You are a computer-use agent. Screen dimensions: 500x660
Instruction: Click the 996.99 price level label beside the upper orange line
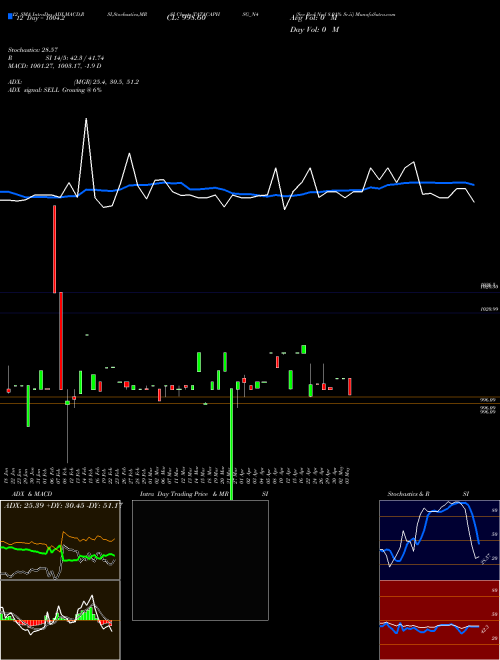pos(488,400)
